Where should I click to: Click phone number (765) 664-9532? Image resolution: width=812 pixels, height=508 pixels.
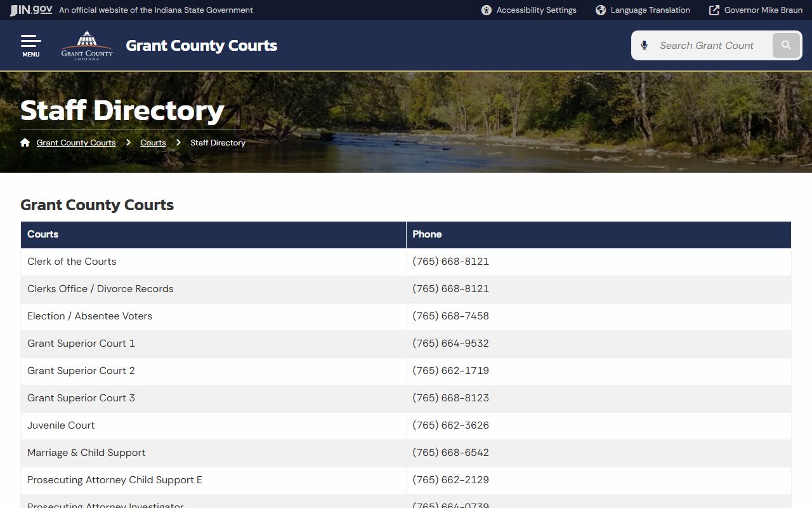pos(450,344)
